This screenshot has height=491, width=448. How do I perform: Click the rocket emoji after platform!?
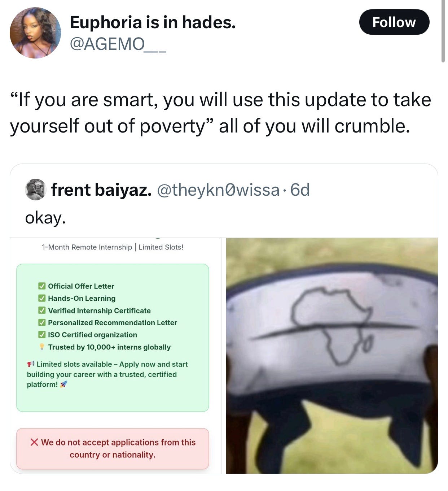pos(63,384)
